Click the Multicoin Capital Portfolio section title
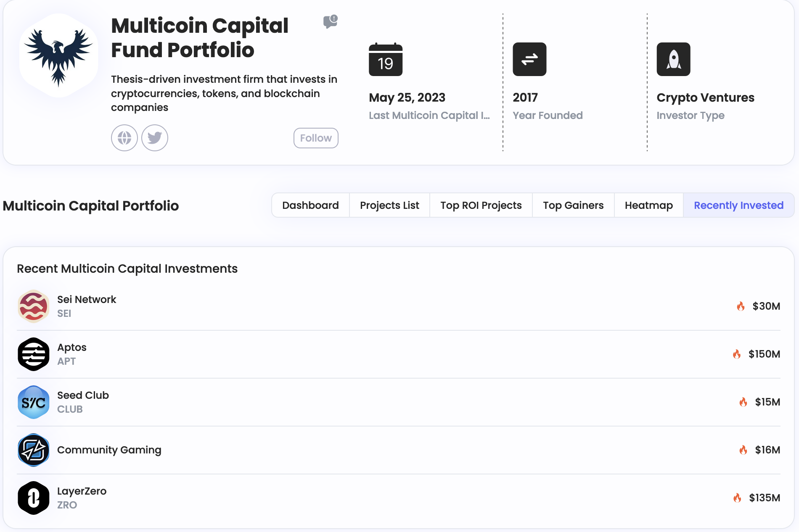 [x=91, y=205]
